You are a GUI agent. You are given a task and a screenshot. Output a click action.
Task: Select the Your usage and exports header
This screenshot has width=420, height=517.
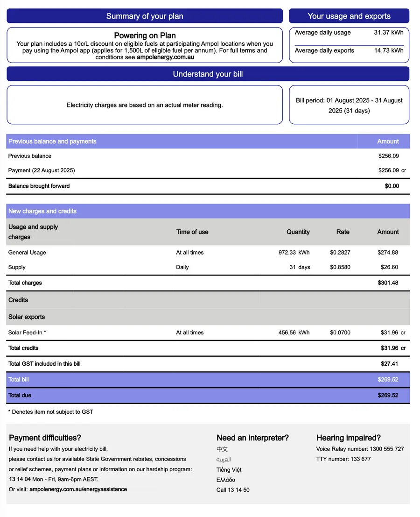click(x=349, y=16)
